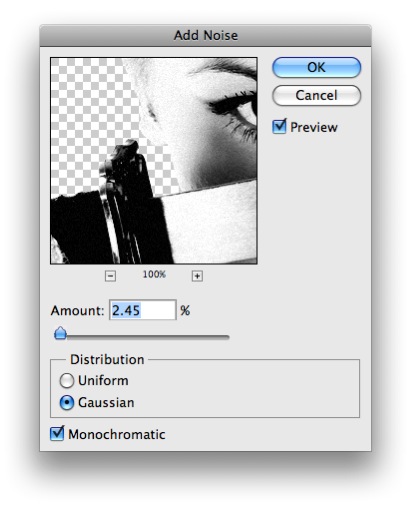Click the Amount percentage field
The width and height of the screenshot is (411, 506).
pos(142,310)
